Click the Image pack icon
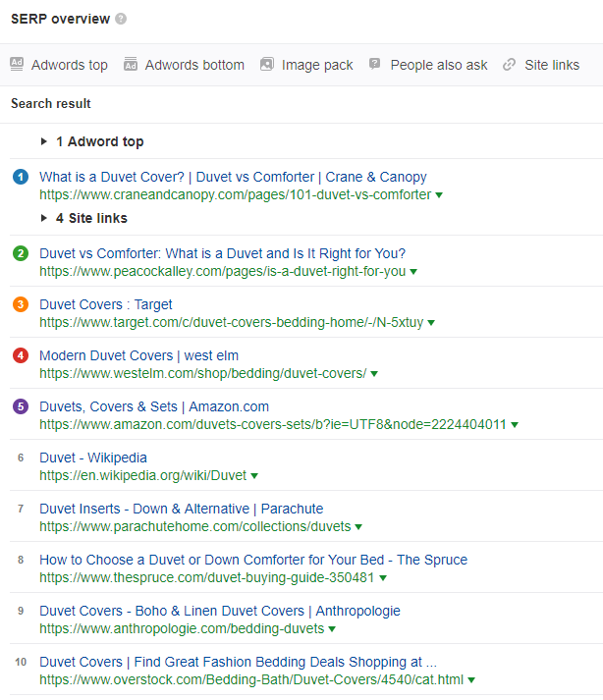Viewport: 603px width, 700px height. [267, 64]
